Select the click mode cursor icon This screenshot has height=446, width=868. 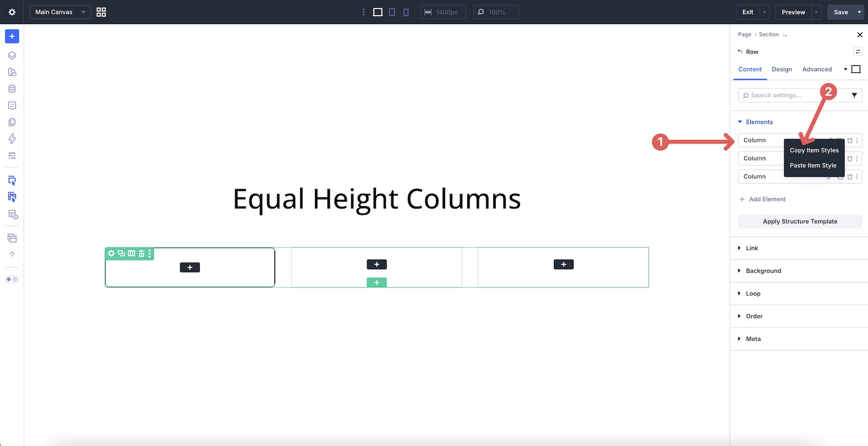tap(12, 181)
